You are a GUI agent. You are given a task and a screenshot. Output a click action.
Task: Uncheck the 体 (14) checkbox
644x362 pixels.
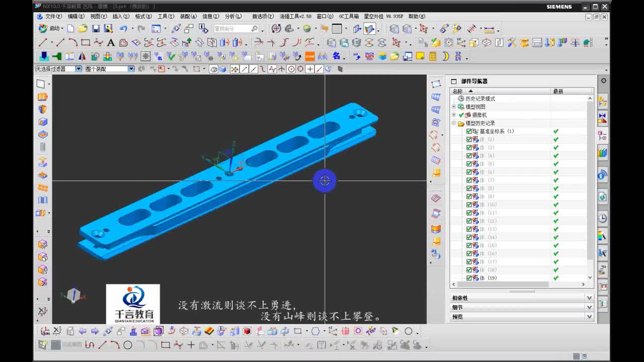point(469,237)
